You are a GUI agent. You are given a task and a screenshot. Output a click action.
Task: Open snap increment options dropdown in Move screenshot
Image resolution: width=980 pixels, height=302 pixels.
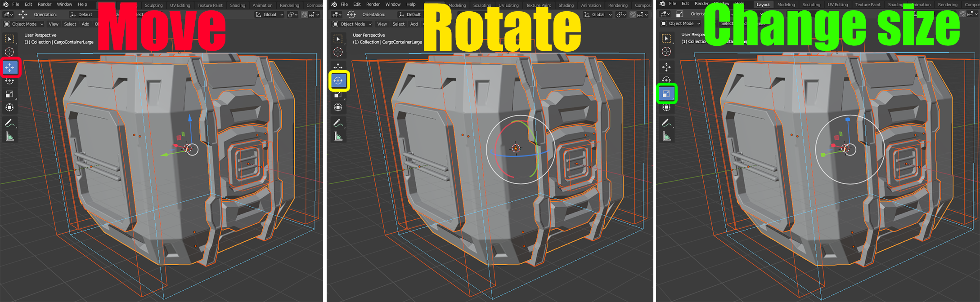pyautogui.click(x=314, y=14)
